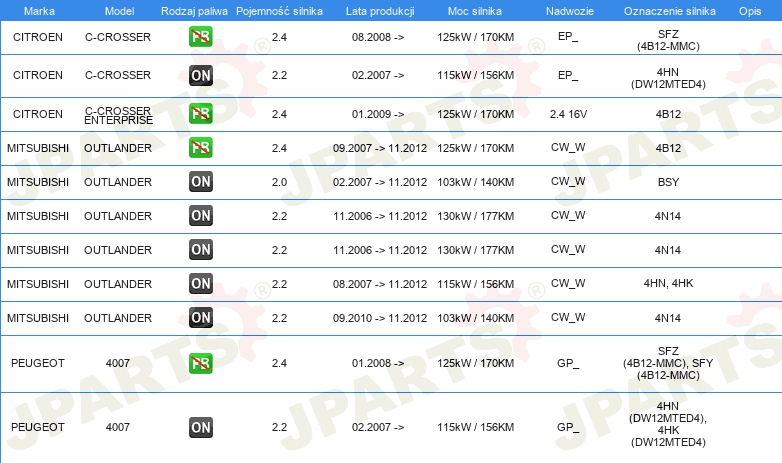Select the engine code SFZ (4B12-MMC) in Citroen row

pos(668,40)
